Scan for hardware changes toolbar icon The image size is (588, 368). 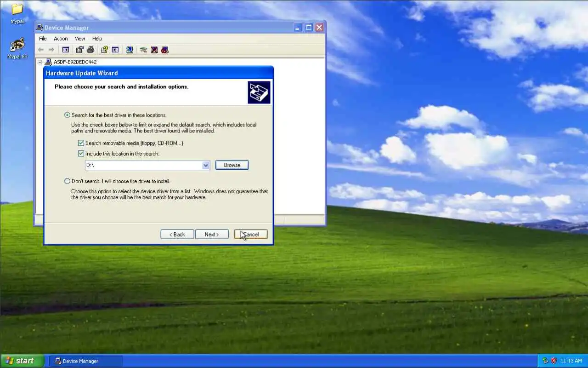[x=130, y=50]
